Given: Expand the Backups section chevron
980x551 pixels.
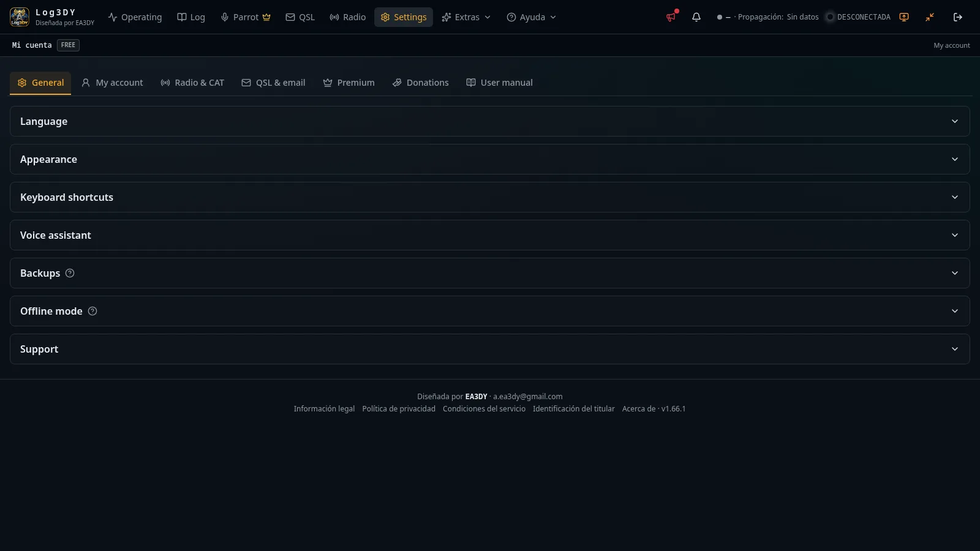Looking at the screenshot, I should click(x=955, y=273).
